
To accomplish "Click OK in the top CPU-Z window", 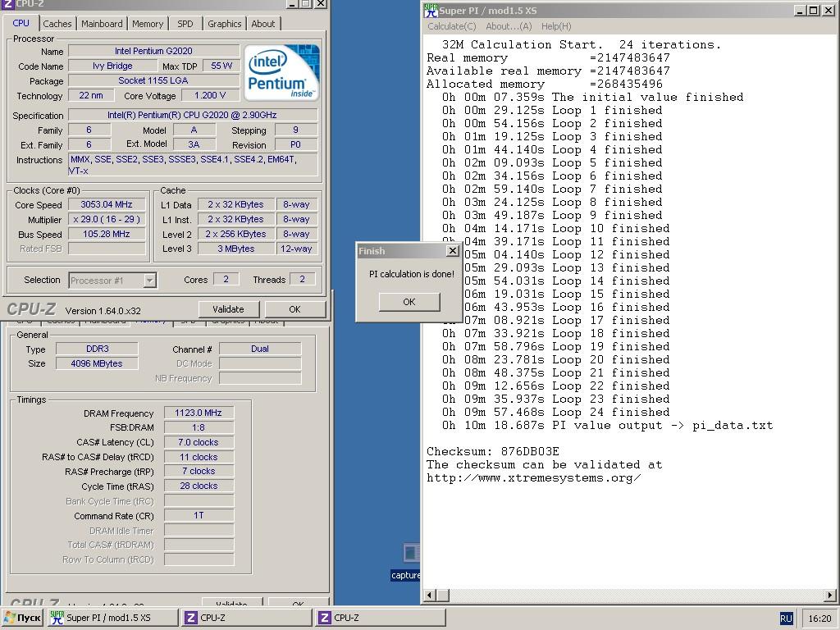I will coord(294,309).
